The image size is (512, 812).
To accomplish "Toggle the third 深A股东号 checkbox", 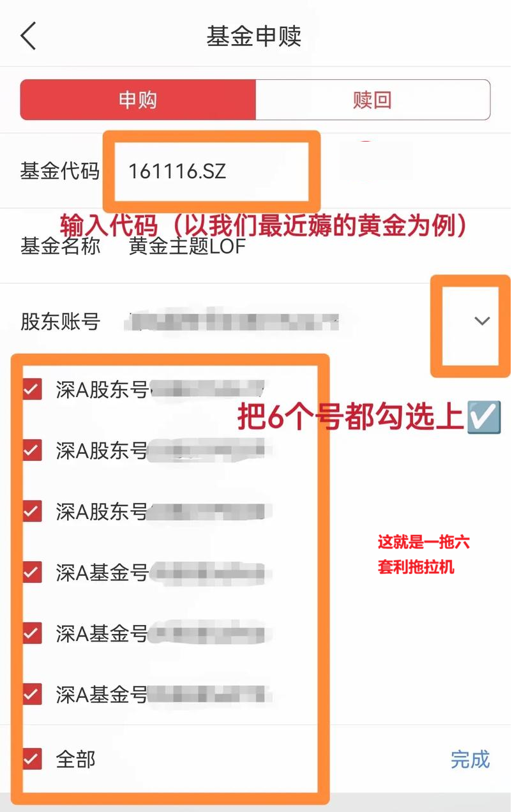I will click(x=32, y=511).
